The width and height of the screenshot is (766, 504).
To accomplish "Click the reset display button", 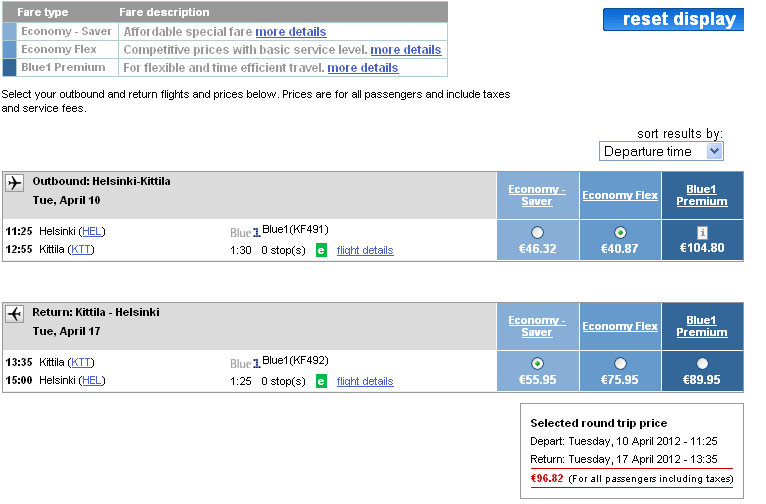I will click(x=673, y=20).
